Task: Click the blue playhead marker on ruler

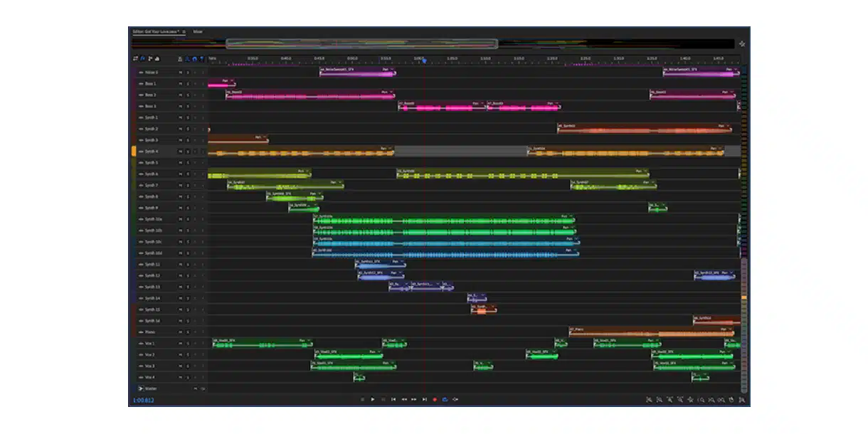Action: [425, 60]
